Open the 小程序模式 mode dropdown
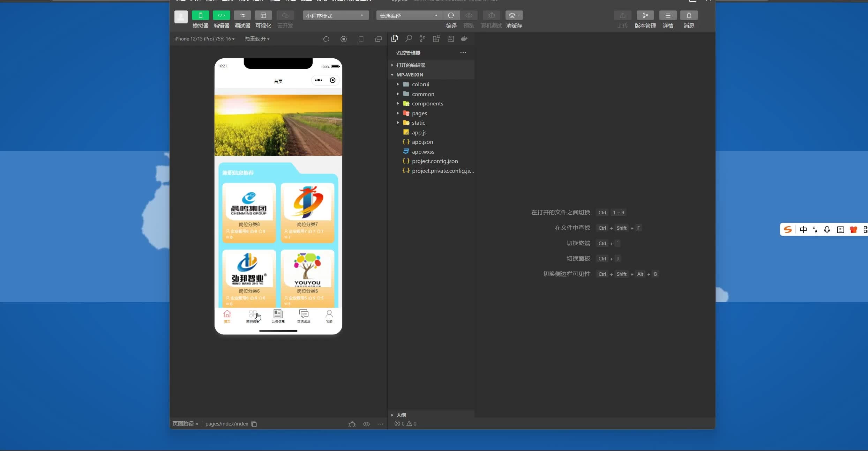 tap(335, 15)
